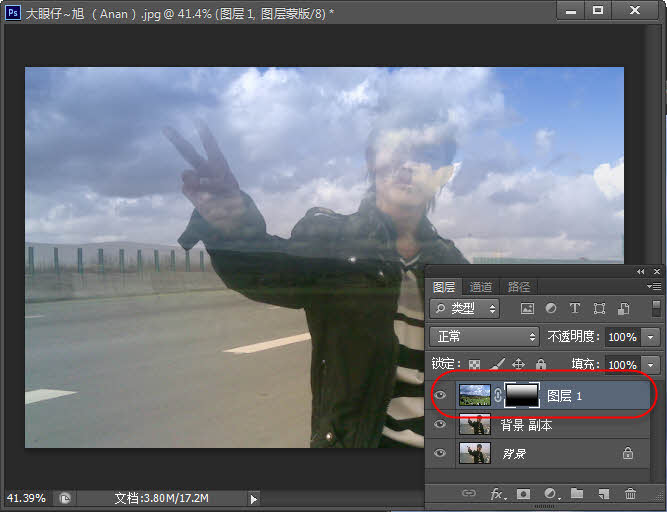This screenshot has height=512, width=667.
Task: Click the lock transparent pixels icon
Action: click(475, 365)
